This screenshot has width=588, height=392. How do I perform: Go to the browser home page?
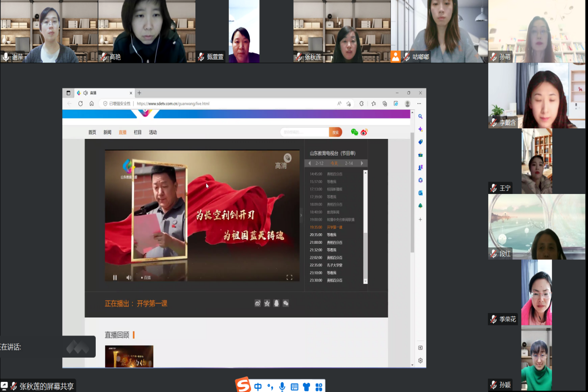click(x=92, y=104)
